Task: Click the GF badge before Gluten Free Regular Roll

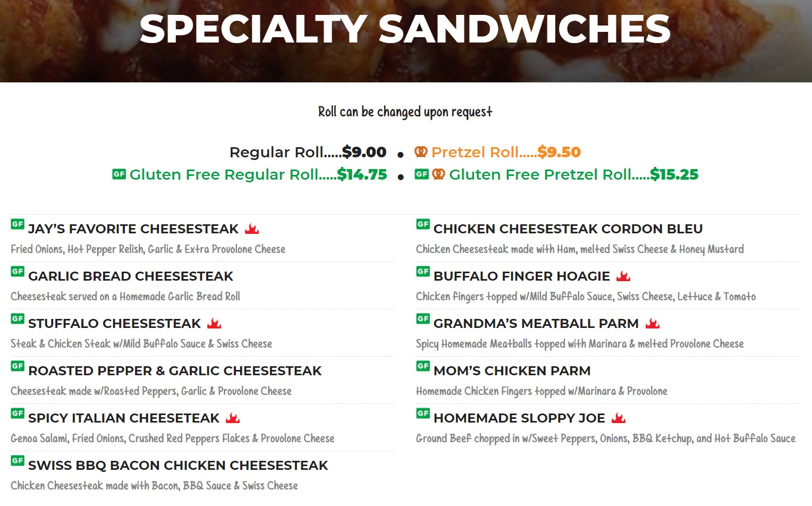Action: click(119, 174)
